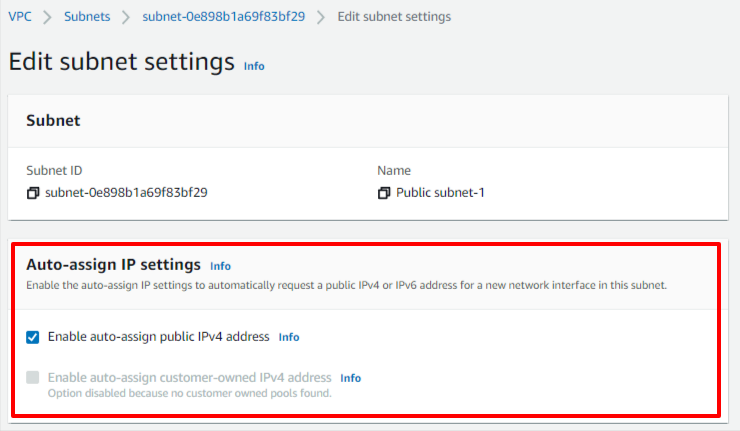Screen dimensions: 740x431
Task: Open subnet-0e898b1a69f83bf29 breadcrumb link
Action: coord(224,17)
